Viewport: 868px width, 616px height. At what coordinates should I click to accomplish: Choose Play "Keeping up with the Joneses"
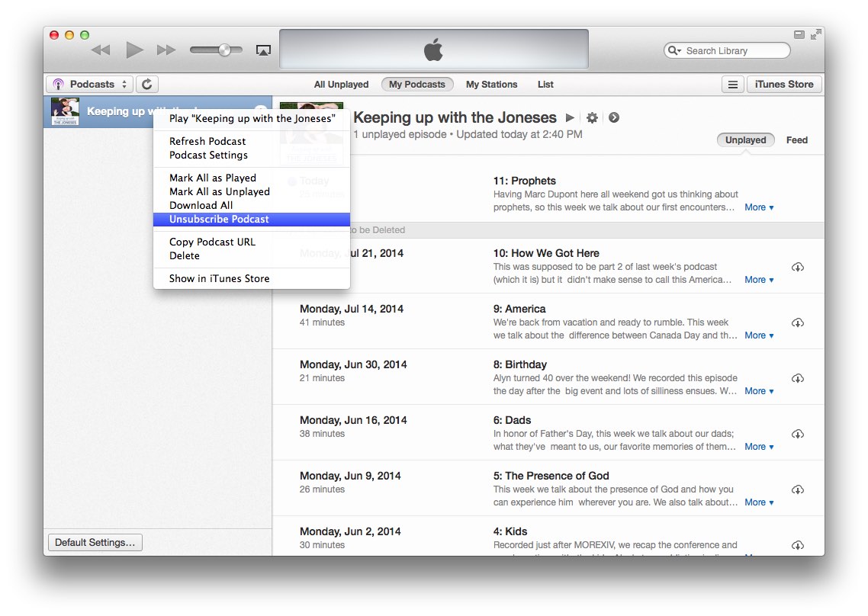pos(252,118)
